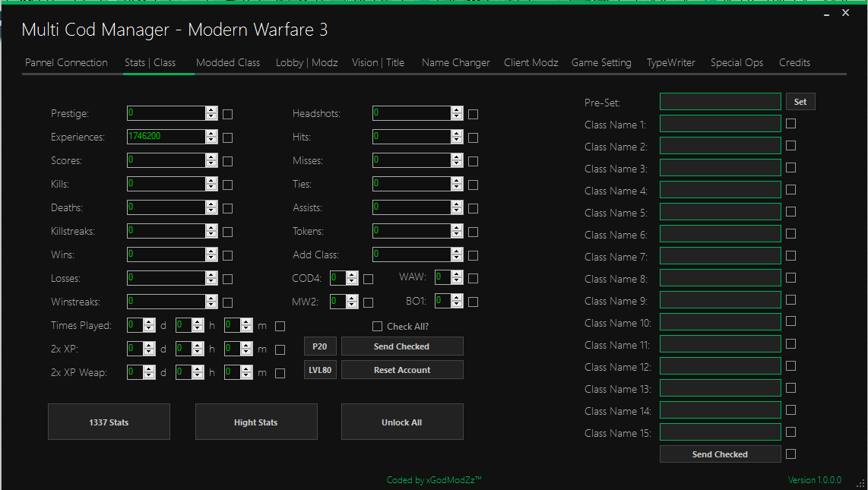868x490 pixels.
Task: Click the P20 button
Action: pyautogui.click(x=320, y=346)
